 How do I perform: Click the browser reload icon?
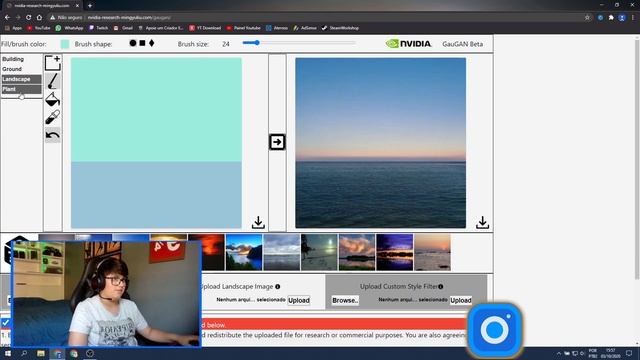pyautogui.click(x=28, y=18)
